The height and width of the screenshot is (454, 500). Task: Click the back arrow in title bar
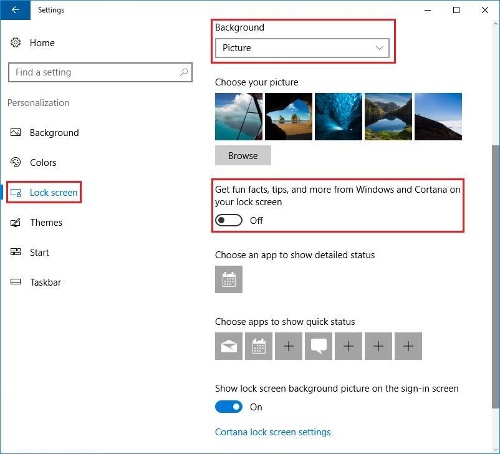15,10
